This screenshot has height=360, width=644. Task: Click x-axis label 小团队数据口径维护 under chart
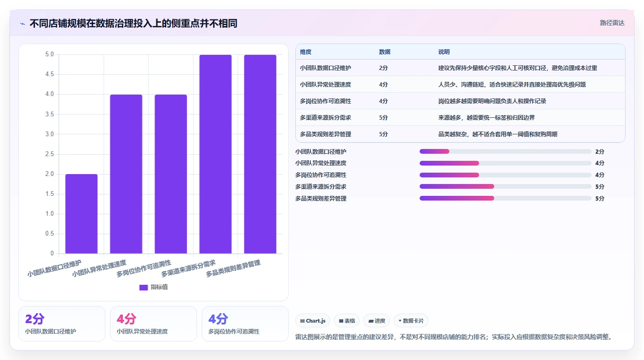[55, 268]
